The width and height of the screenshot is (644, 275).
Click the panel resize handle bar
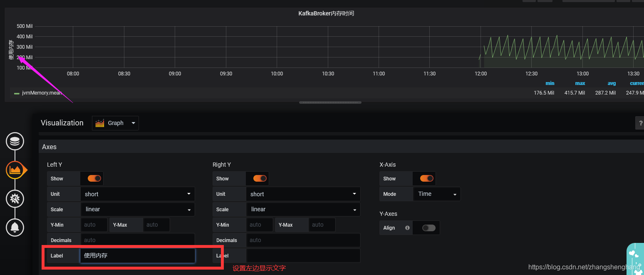tap(330, 102)
